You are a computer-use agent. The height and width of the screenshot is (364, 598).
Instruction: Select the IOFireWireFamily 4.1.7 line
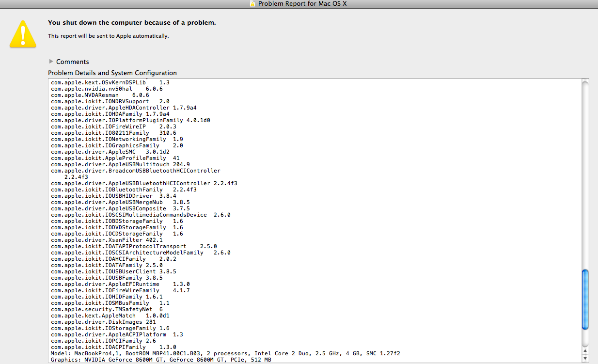coord(120,290)
